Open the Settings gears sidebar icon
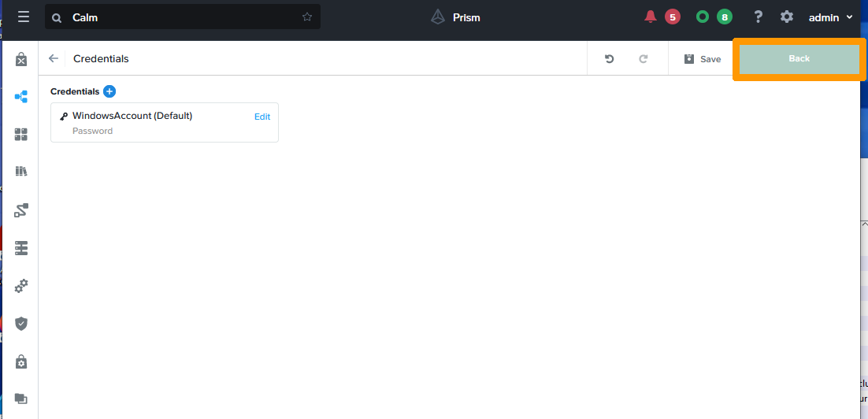Viewport: 868px width, 419px height. click(21, 286)
